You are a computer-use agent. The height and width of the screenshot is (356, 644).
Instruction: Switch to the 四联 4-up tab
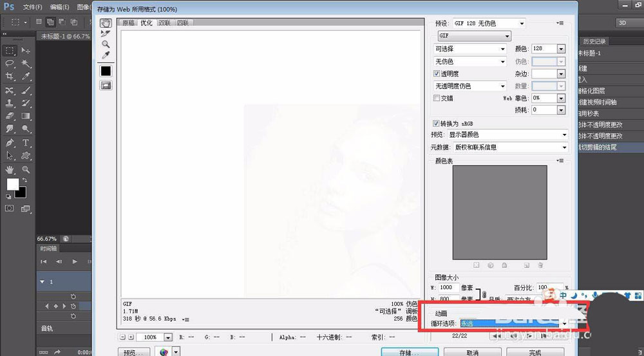183,23
